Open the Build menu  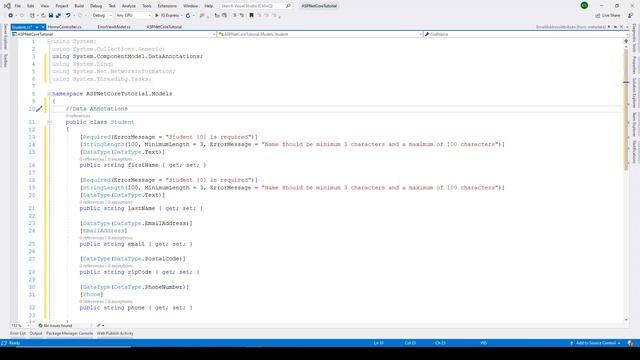coord(79,6)
